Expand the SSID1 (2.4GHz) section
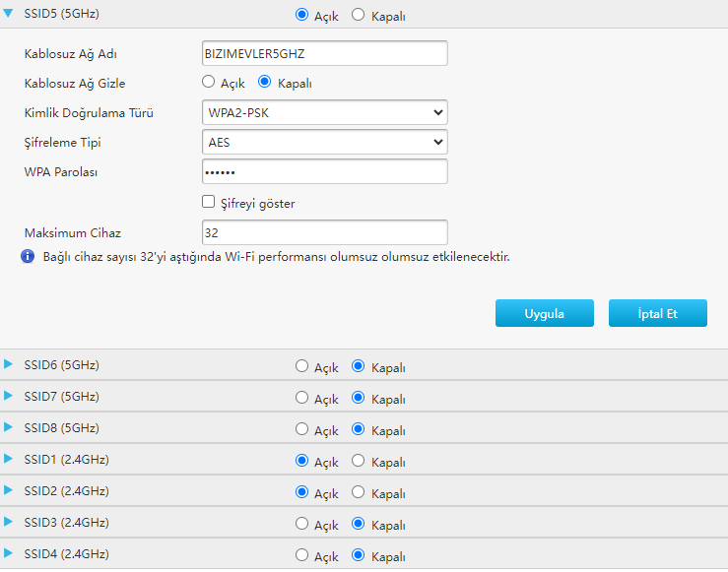The width and height of the screenshot is (728, 572). [x=9, y=460]
